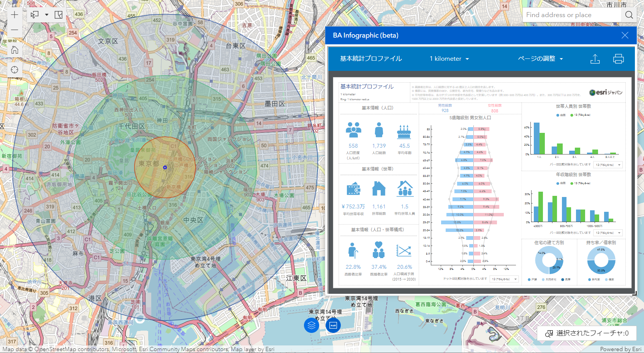Click the elderly ratio icon
The width and height of the screenshot is (644, 353).
[353, 250]
